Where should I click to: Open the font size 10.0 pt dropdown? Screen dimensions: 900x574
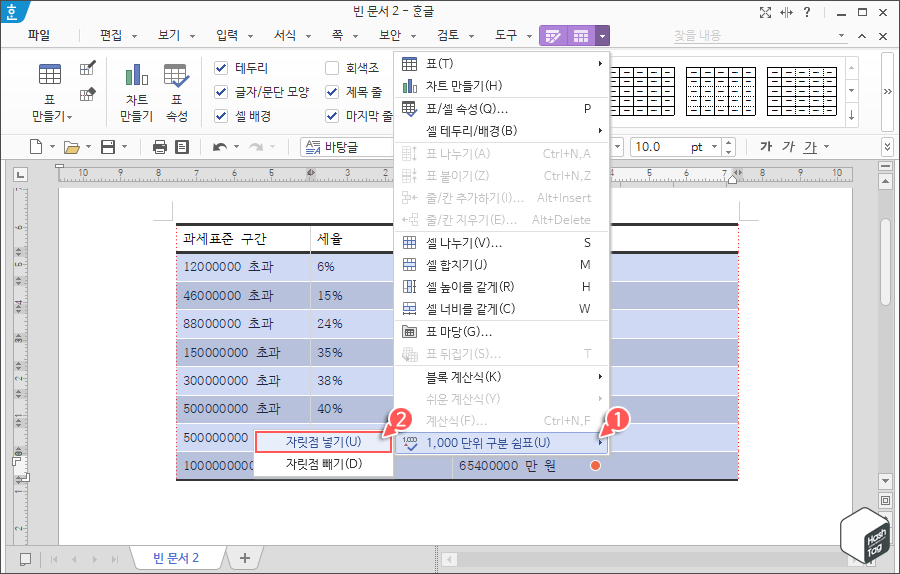coord(715,147)
